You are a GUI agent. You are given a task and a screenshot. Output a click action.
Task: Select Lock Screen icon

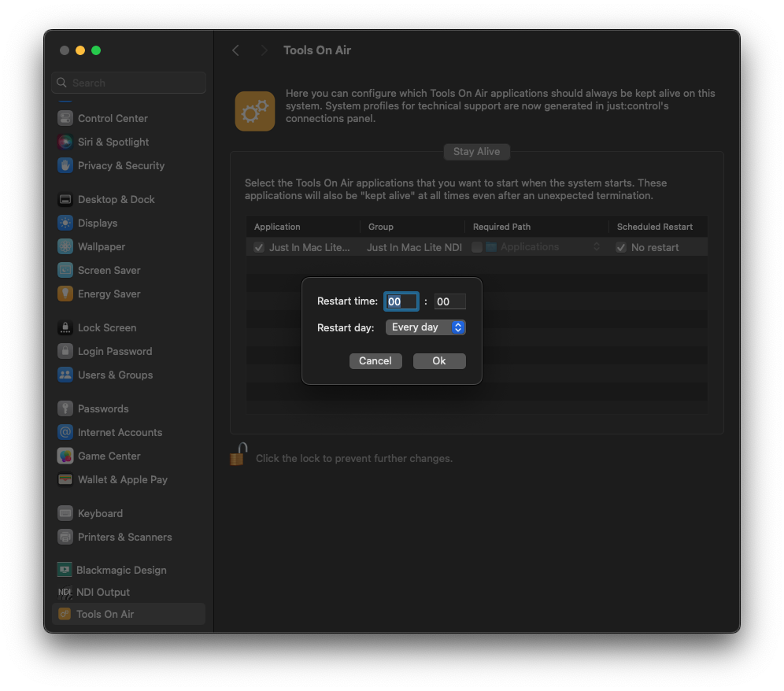(x=65, y=328)
